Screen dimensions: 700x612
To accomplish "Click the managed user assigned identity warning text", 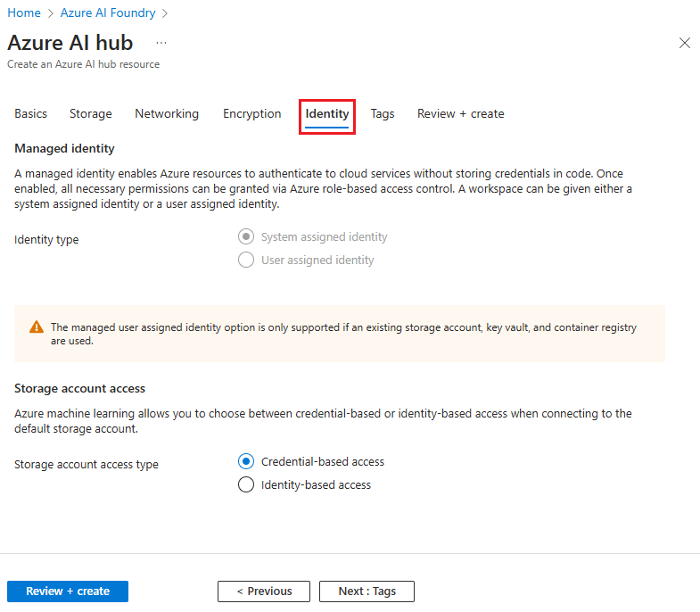I will tap(343, 334).
